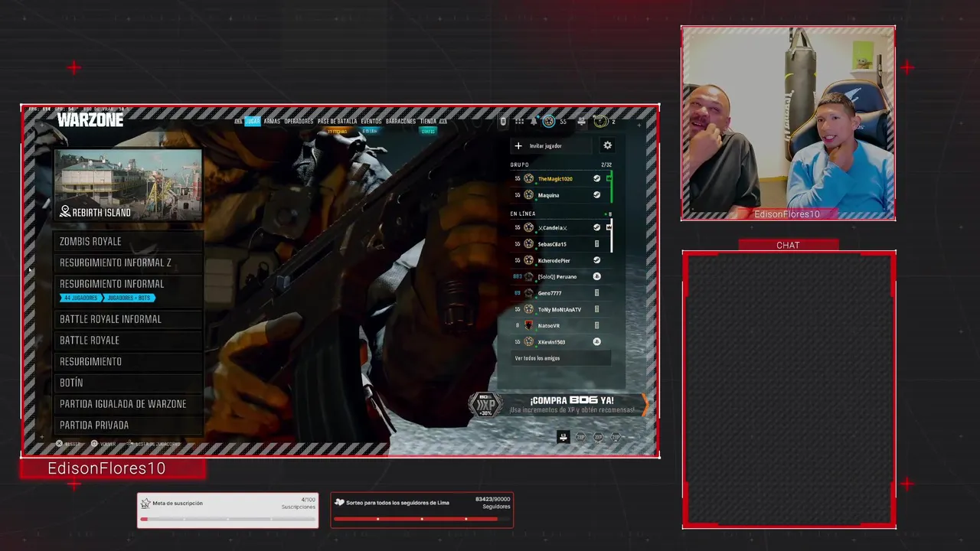Click the +30% XP badge icon
Image resolution: width=980 pixels, height=551 pixels.
(485, 405)
